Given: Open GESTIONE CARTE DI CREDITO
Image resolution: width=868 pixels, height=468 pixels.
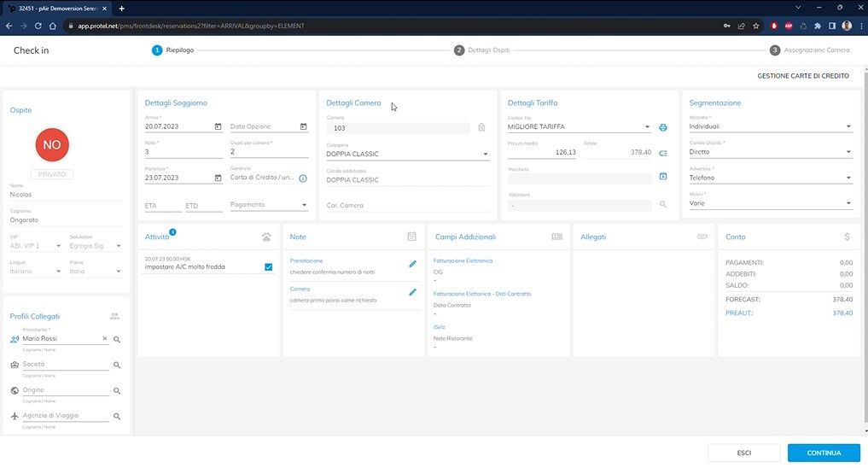Looking at the screenshot, I should pyautogui.click(x=802, y=76).
